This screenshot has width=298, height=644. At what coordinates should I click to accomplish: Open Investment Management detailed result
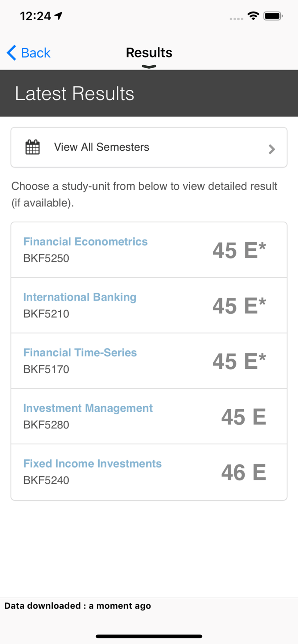pos(88,408)
